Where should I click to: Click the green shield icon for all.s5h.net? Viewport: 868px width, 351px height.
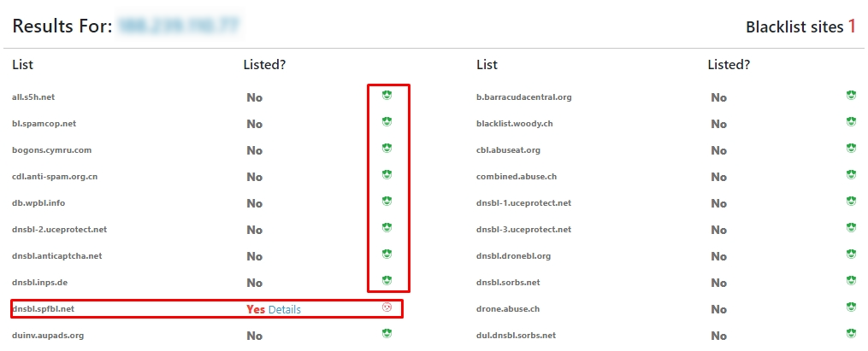387,95
